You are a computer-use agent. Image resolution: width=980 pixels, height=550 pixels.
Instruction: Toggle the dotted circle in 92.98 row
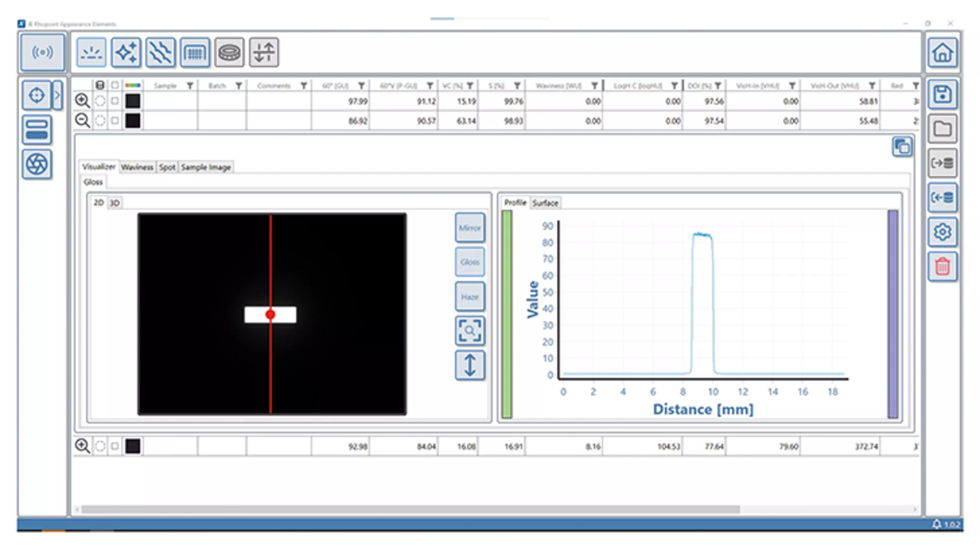(100, 446)
